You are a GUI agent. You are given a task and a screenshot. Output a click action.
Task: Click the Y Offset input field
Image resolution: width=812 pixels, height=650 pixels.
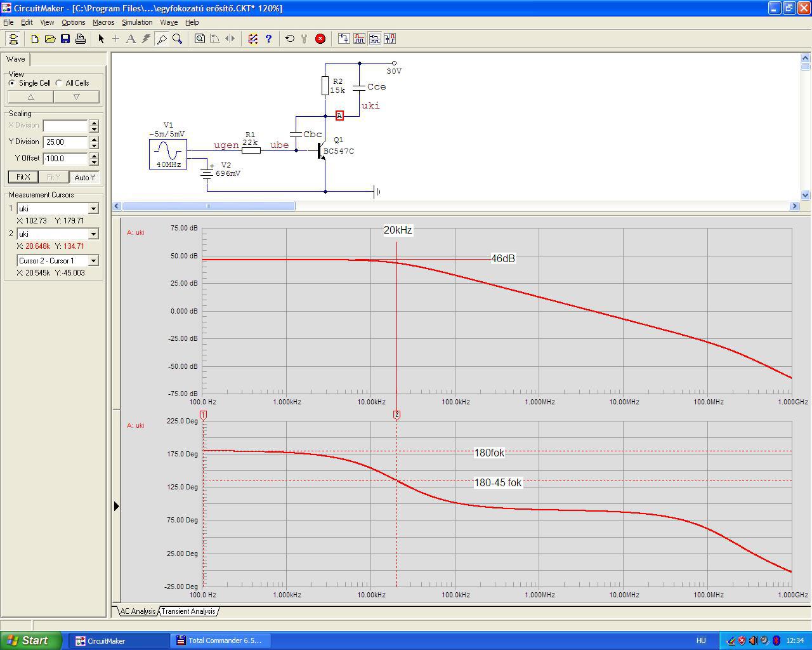click(x=65, y=159)
